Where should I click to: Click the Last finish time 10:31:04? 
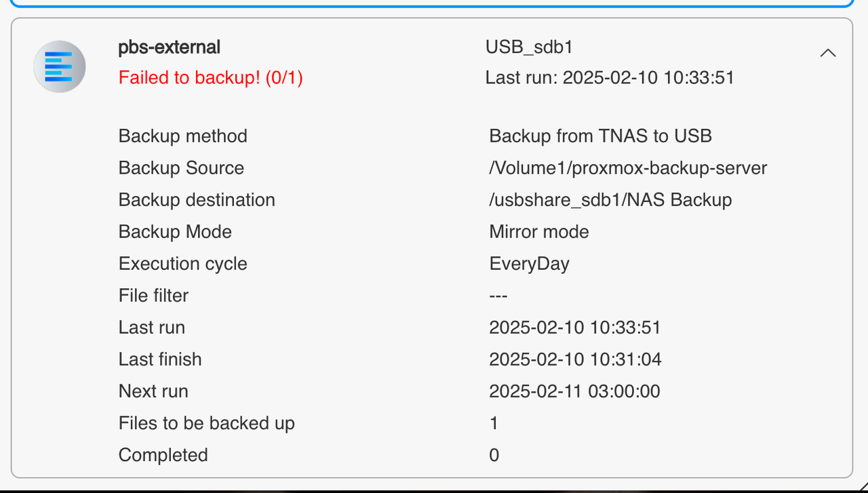point(575,359)
